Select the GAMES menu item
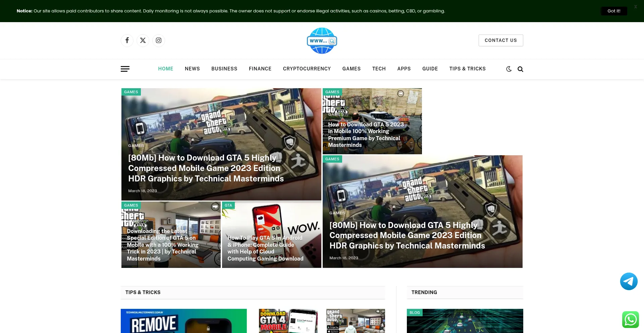 coord(352,69)
